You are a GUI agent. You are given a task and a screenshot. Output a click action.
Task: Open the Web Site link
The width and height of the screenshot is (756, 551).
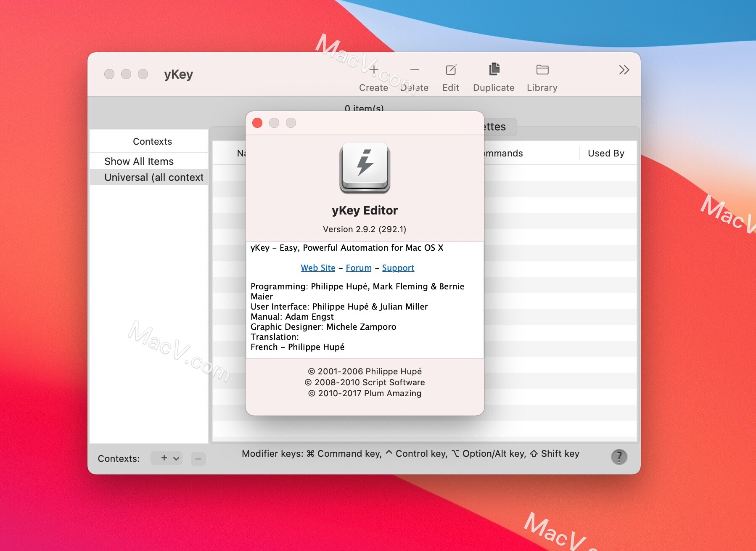click(x=318, y=268)
